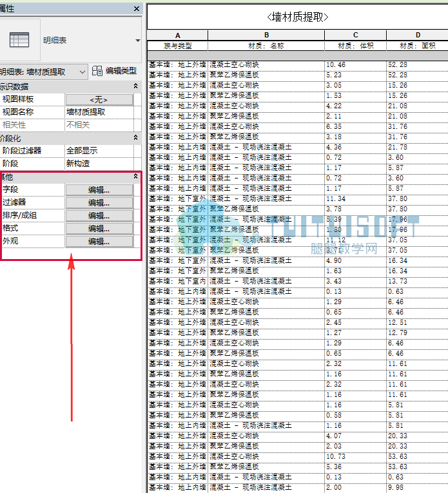Collapse the 其他 section
The image size is (448, 493).
pos(135,177)
